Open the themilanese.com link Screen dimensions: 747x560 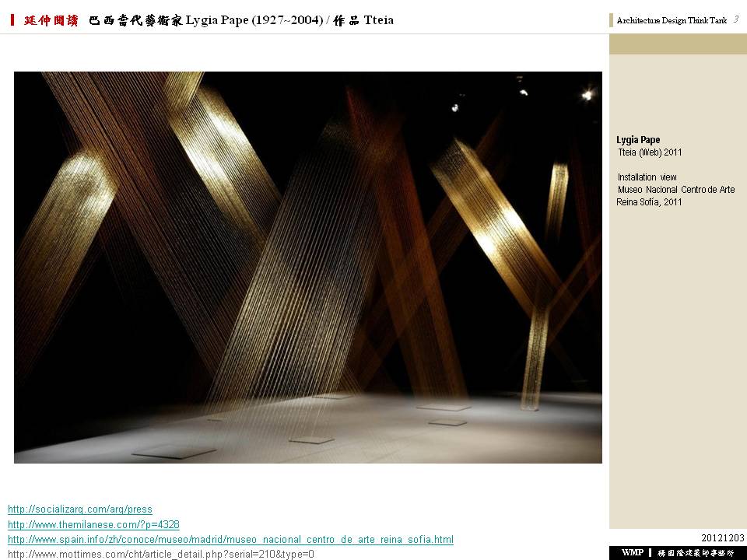pos(93,524)
